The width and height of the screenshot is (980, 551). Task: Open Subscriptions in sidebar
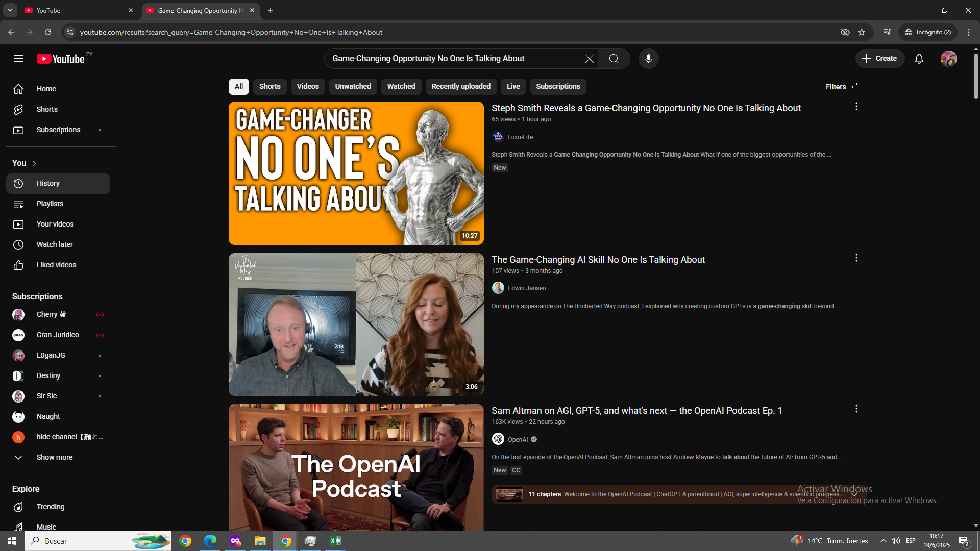58,130
